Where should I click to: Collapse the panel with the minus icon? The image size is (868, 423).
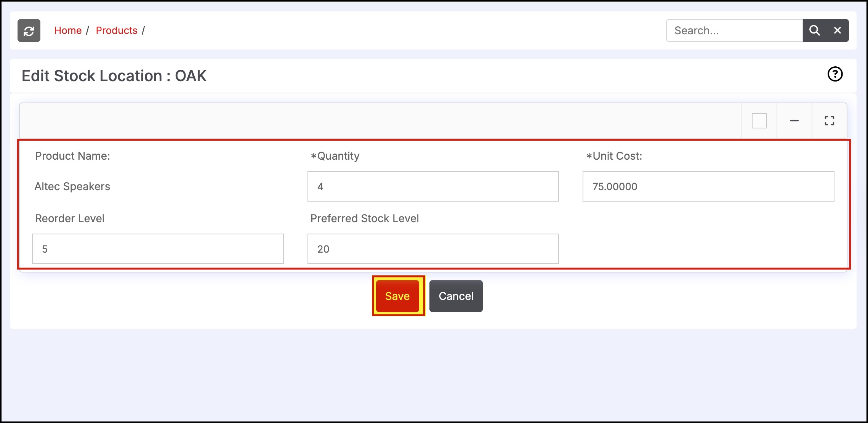point(794,121)
